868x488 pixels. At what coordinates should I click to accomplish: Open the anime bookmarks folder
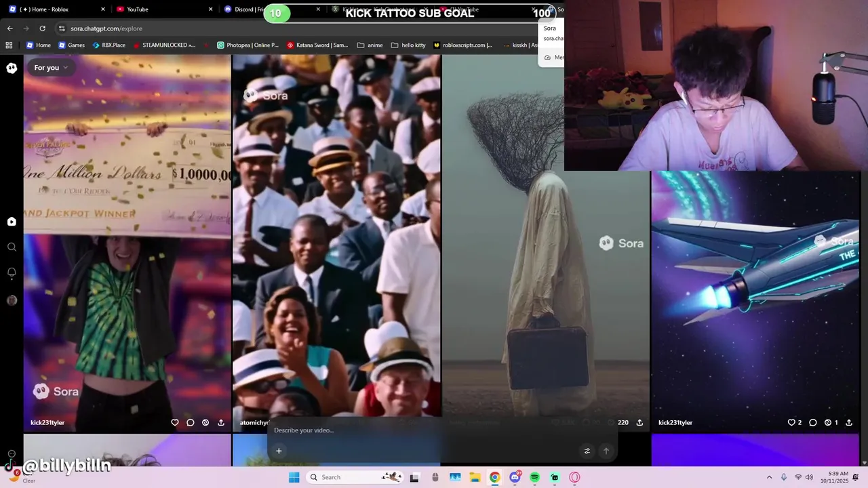370,45
